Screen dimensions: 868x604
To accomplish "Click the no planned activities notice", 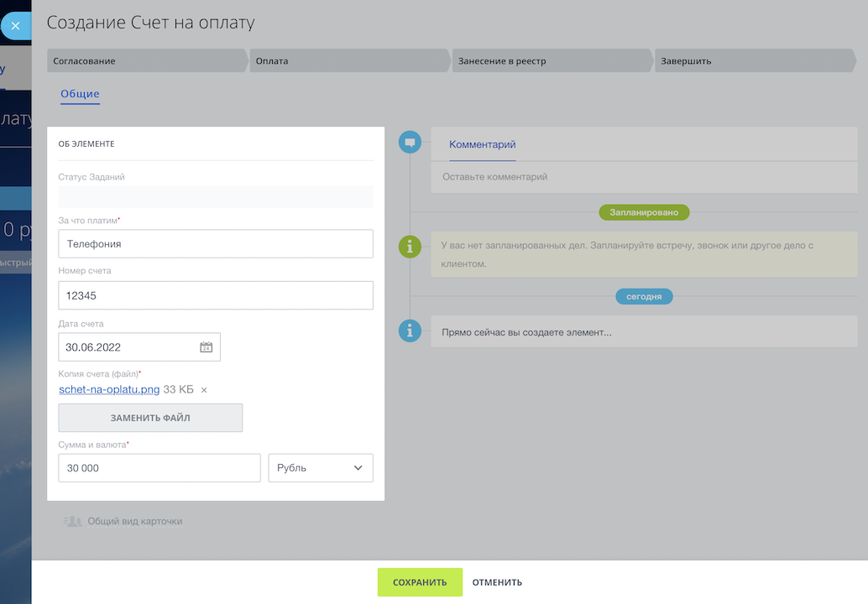I will point(644,254).
